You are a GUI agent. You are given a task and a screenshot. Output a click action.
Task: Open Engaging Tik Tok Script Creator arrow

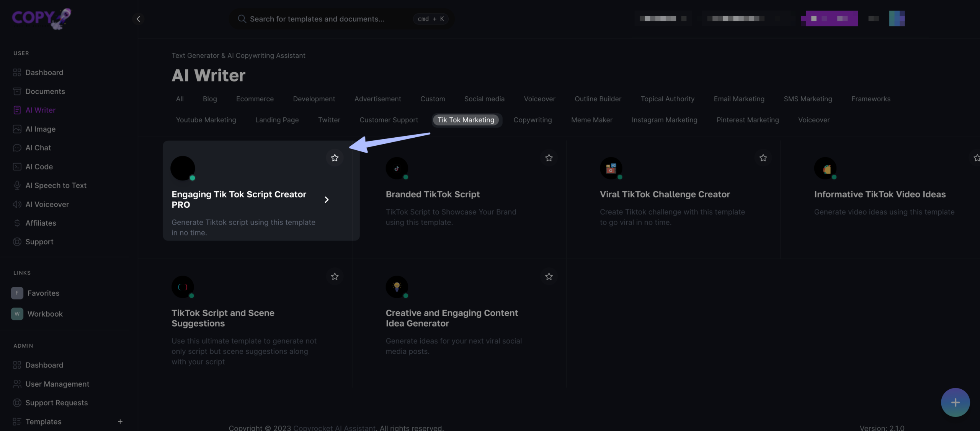point(327,200)
